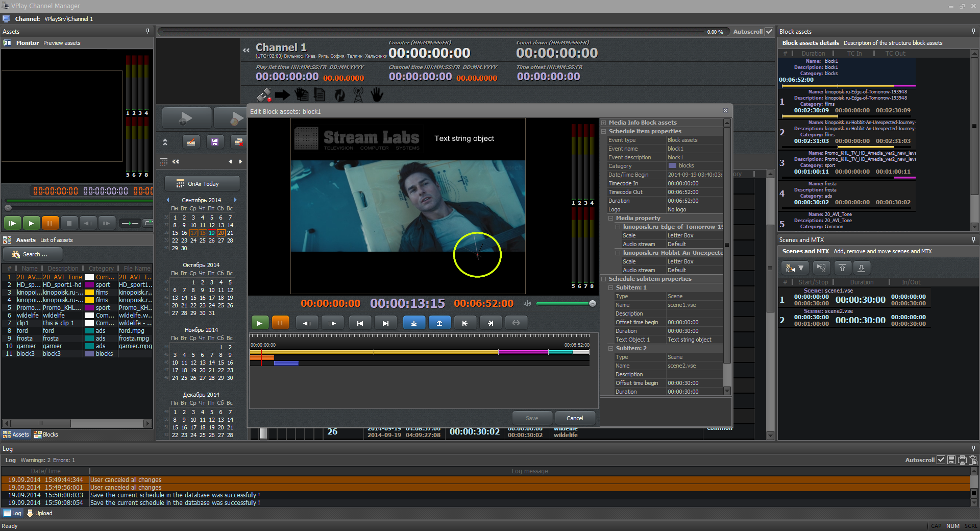
Task: Click the purple swatch for HD_sport asset
Action: click(89, 285)
